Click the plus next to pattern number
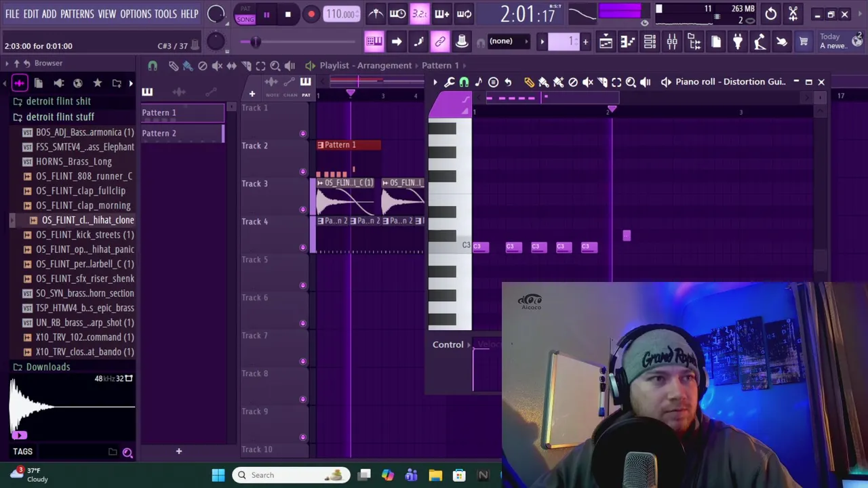 tap(585, 41)
